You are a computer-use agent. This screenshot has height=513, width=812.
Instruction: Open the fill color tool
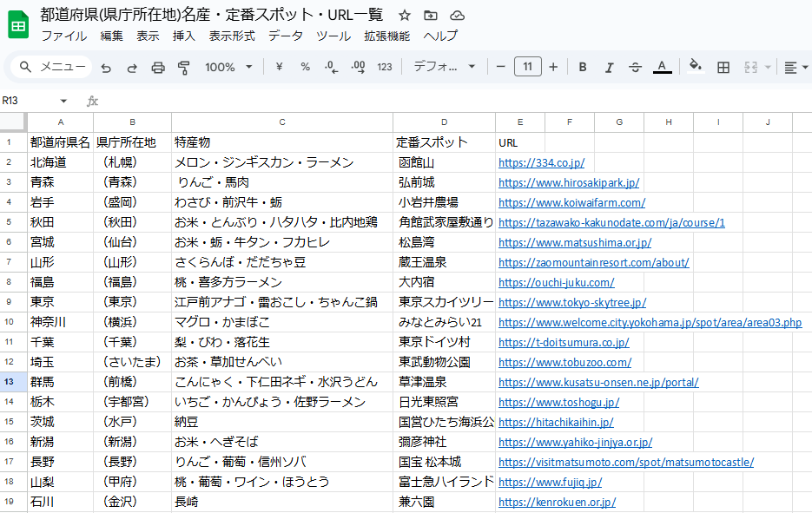point(695,66)
